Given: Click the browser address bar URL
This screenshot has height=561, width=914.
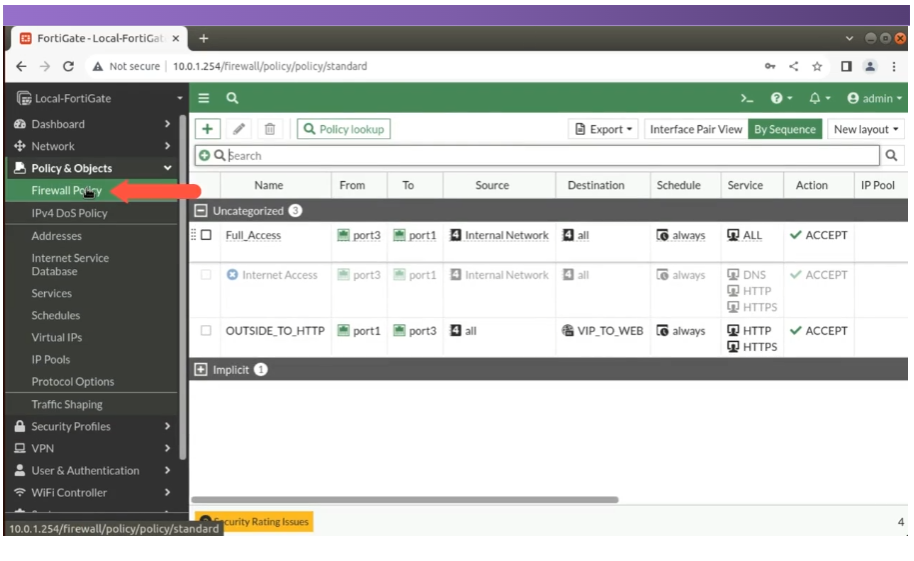Looking at the screenshot, I should click(270, 66).
